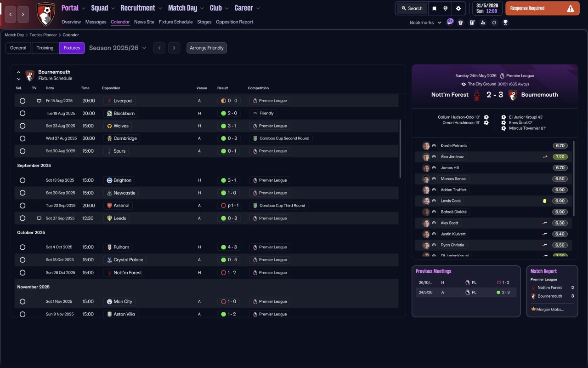Switch to the Training calendar tab
Image resolution: width=588 pixels, height=368 pixels.
(x=45, y=48)
